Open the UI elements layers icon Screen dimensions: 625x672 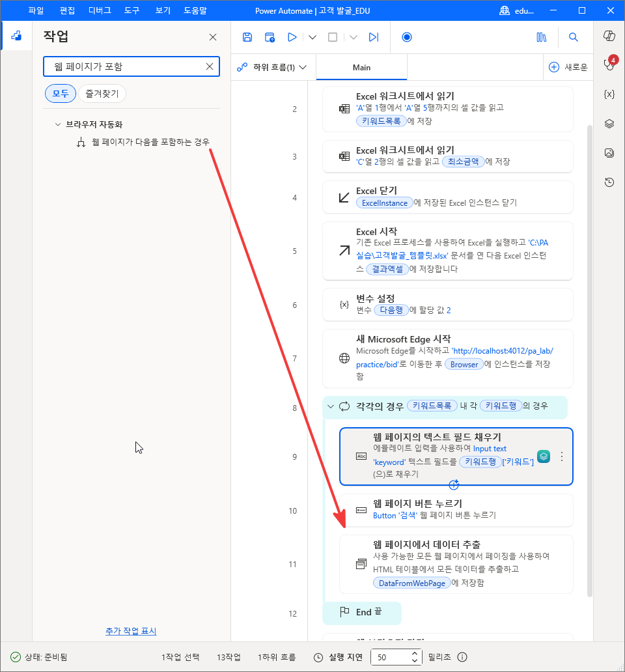pyautogui.click(x=609, y=124)
